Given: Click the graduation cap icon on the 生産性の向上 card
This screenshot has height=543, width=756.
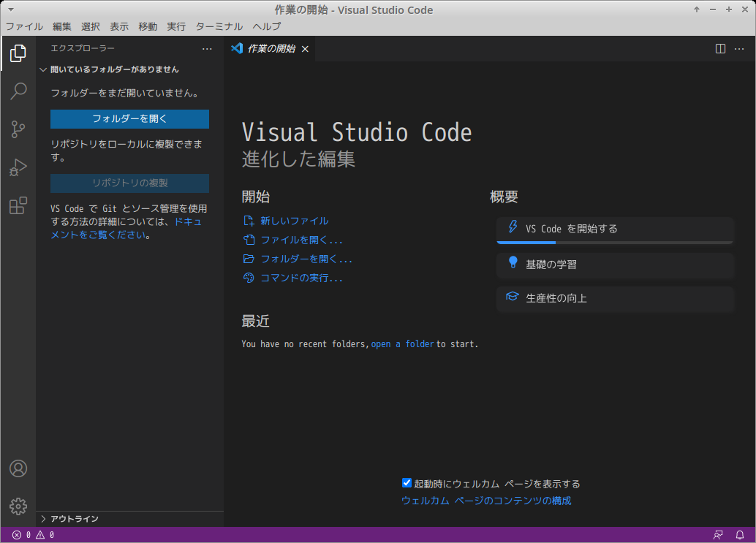Looking at the screenshot, I should pyautogui.click(x=512, y=296).
